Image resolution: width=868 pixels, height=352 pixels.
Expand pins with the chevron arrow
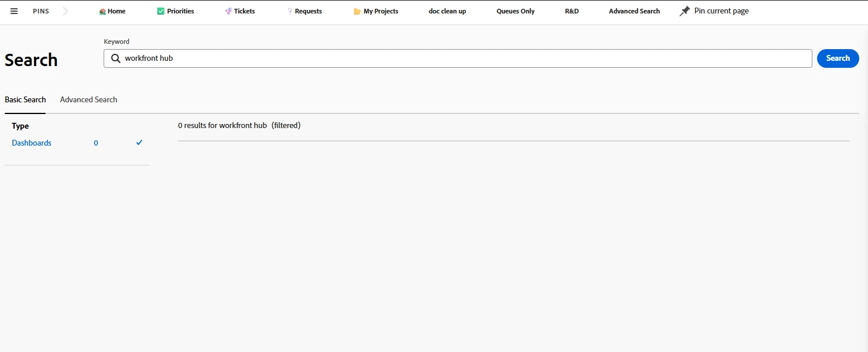pos(66,11)
